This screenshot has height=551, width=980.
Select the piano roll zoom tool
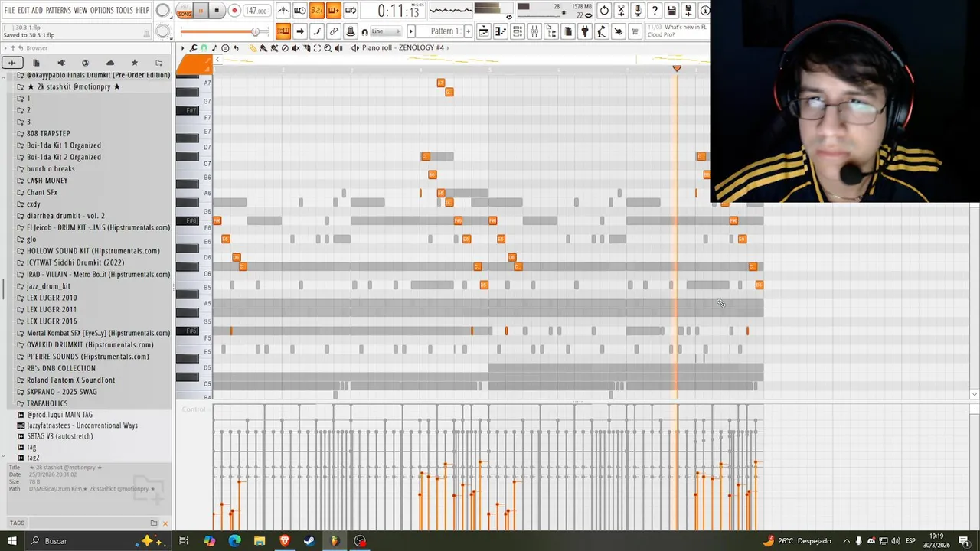328,48
